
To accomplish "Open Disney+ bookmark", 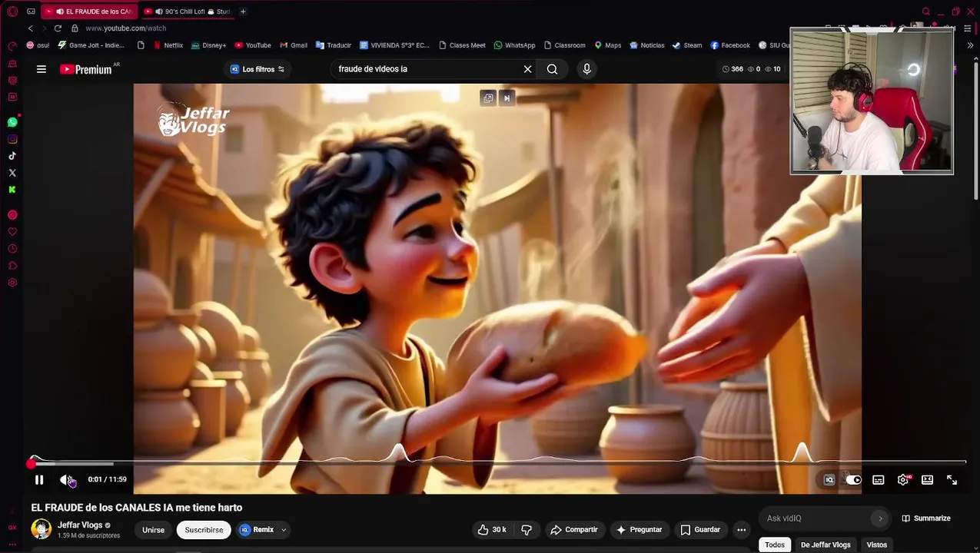I will coord(208,45).
